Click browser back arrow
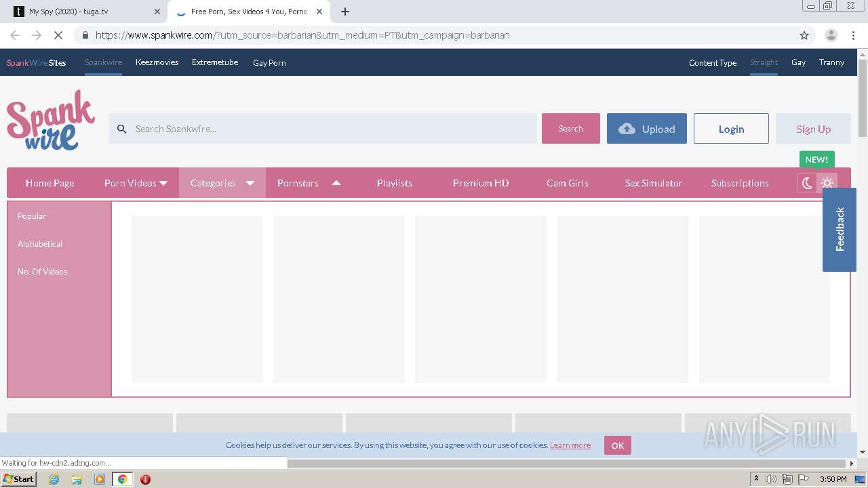The image size is (868, 488). [15, 35]
